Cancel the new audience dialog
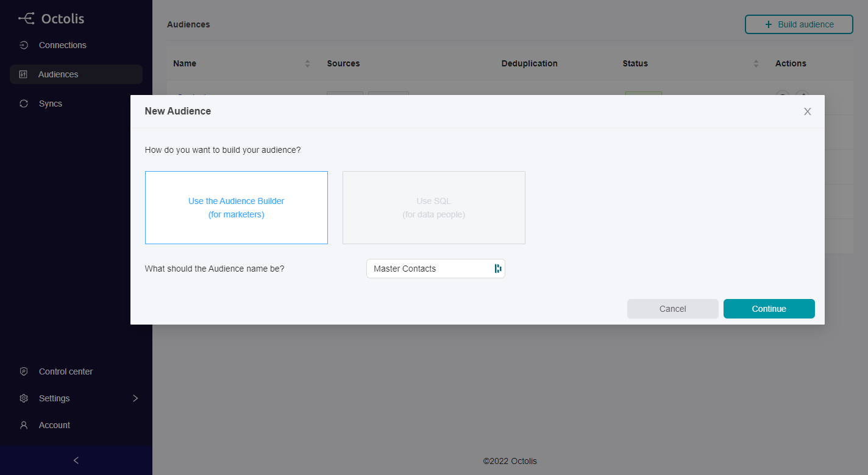The image size is (868, 475). (x=673, y=309)
